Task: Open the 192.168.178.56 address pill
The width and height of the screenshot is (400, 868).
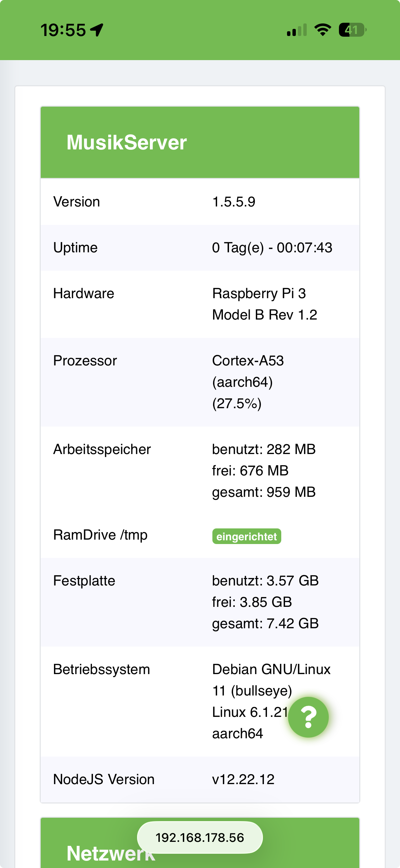Action: click(200, 837)
